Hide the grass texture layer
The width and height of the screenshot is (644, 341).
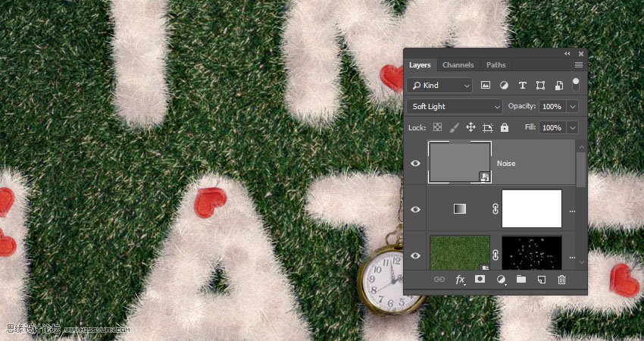coord(416,255)
